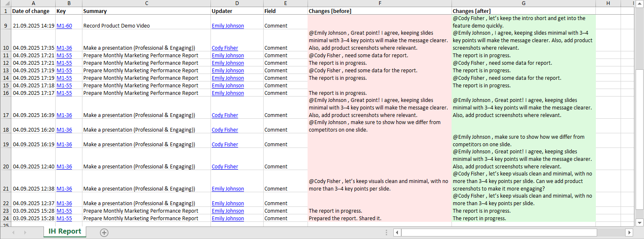644x239 pixels.
Task: Select the 'Field' header cell
Action: coord(285,11)
